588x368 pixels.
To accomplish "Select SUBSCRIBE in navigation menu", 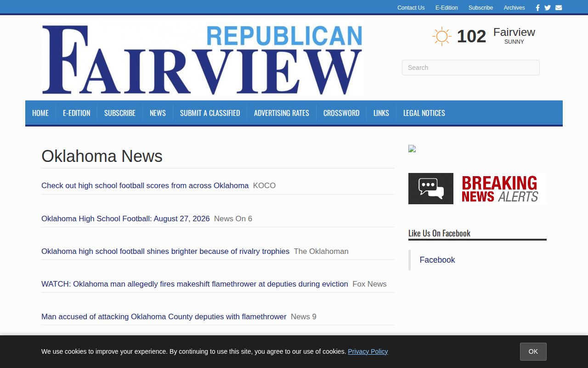I will [120, 113].
